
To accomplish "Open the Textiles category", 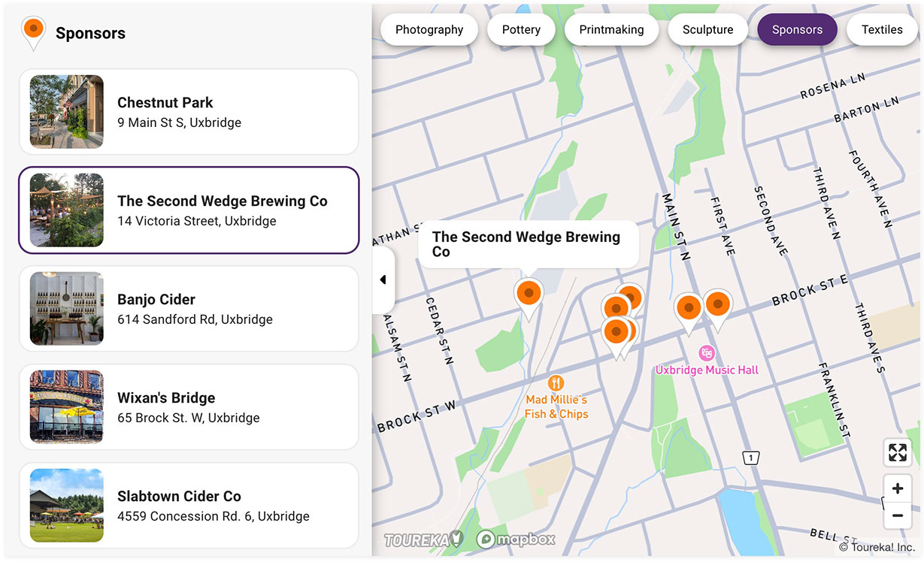I will tap(882, 30).
